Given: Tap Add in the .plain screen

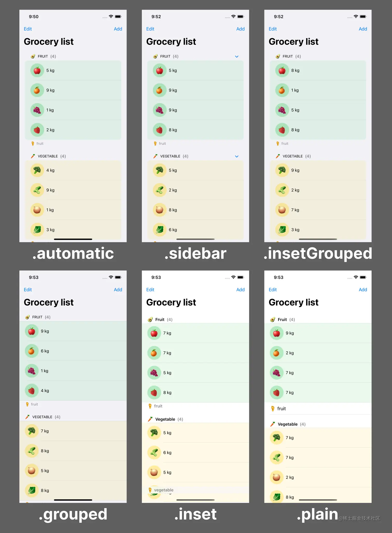Looking at the screenshot, I should tap(363, 290).
